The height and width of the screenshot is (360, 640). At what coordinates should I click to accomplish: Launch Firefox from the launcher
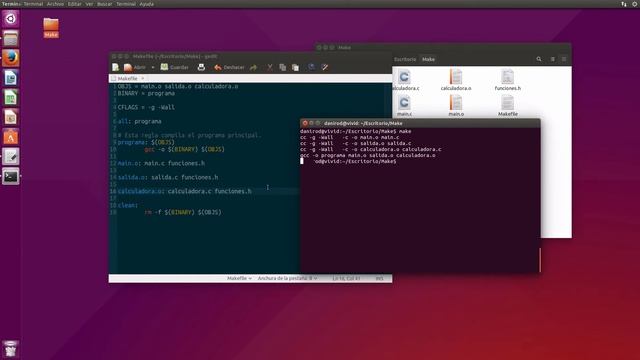(x=11, y=58)
